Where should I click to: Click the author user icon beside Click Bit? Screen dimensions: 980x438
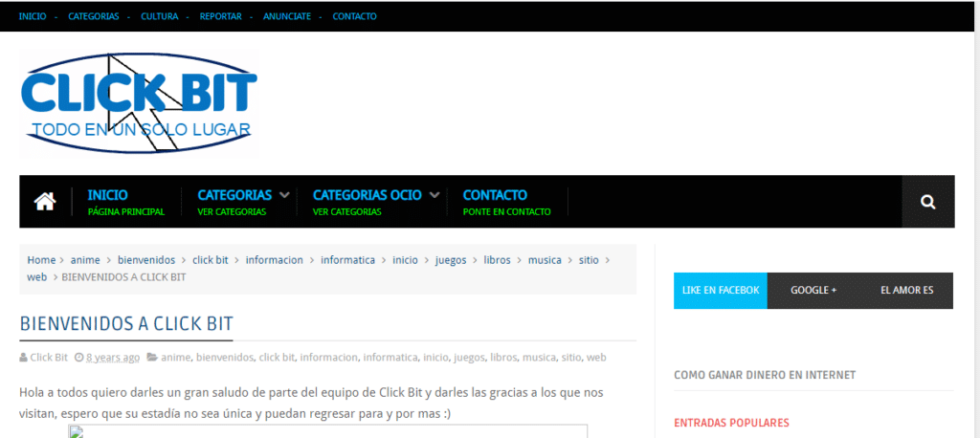pos(24,358)
